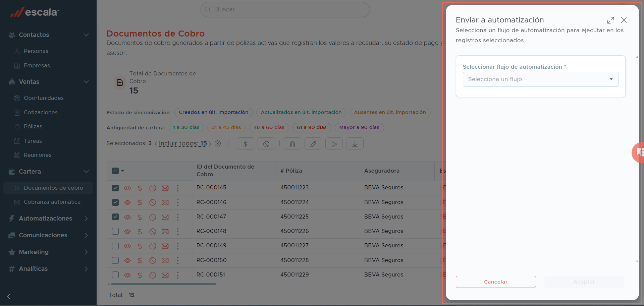Click the void icon in row RC-000147
Image resolution: width=644 pixels, height=306 pixels.
tap(153, 217)
